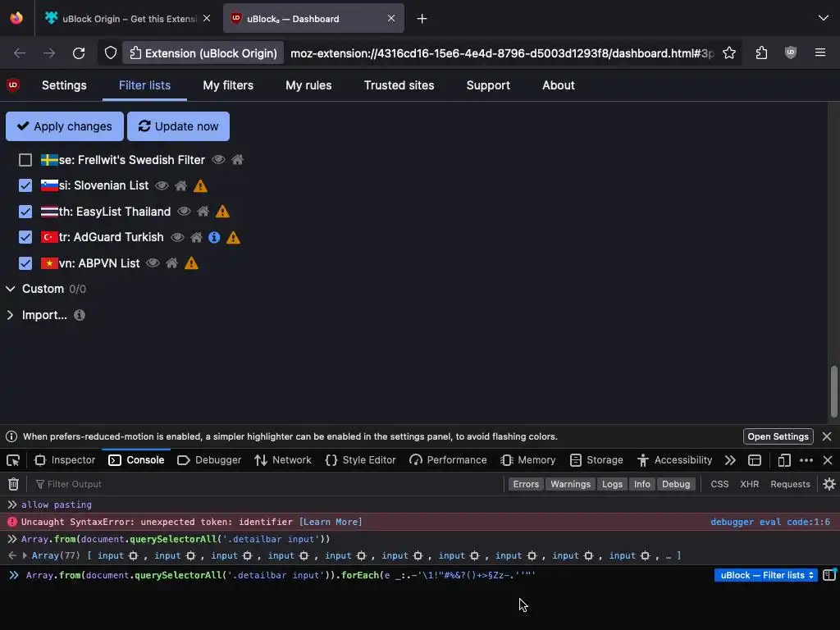Uncheck the EasyList Thailand checkbox
The image size is (840, 630).
pyautogui.click(x=25, y=211)
